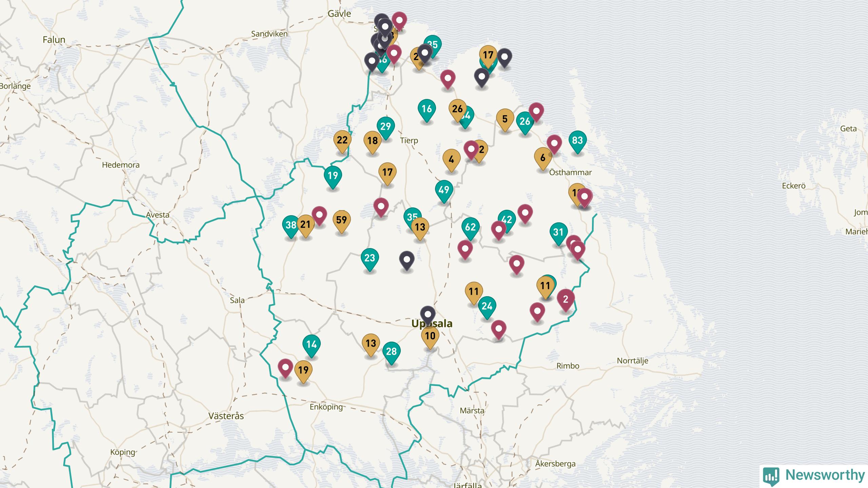868x488 pixels.
Task: Click the Västerås city label
Action: (226, 416)
